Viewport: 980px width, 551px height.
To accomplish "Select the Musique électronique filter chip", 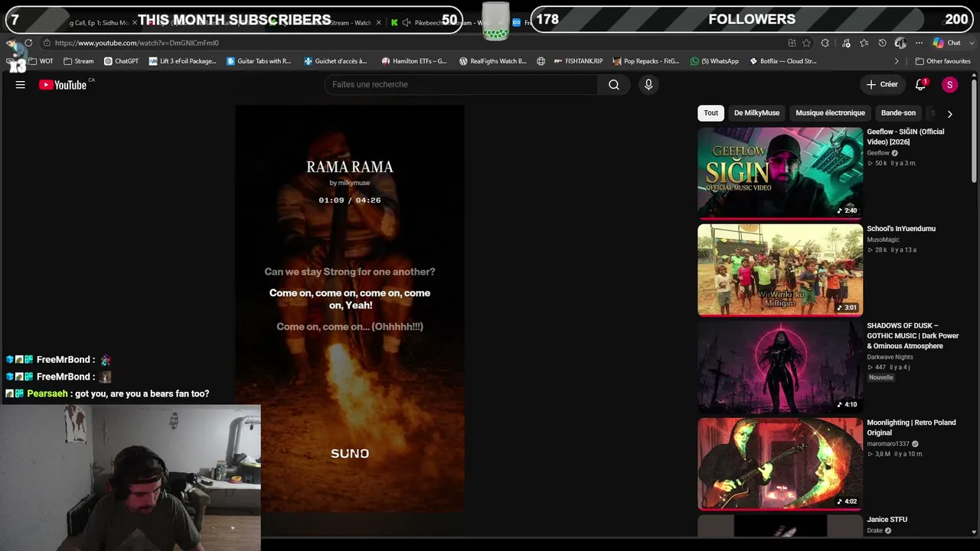I will (x=830, y=113).
